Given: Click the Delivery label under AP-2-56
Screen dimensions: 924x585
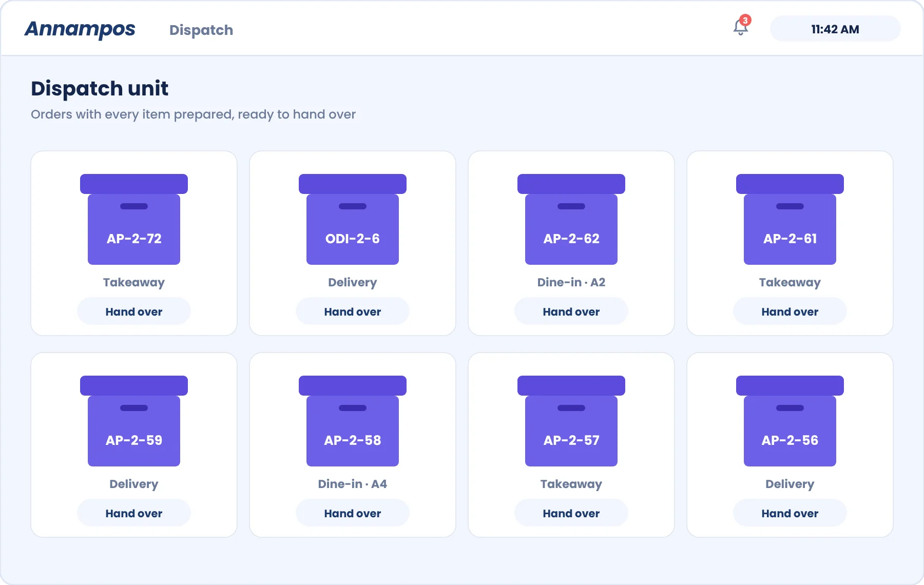Looking at the screenshot, I should click(x=790, y=484).
